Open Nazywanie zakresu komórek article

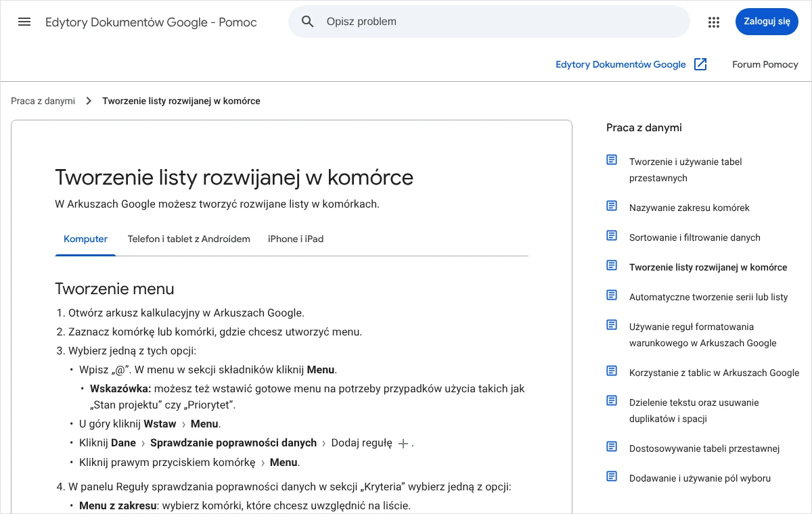tap(689, 208)
